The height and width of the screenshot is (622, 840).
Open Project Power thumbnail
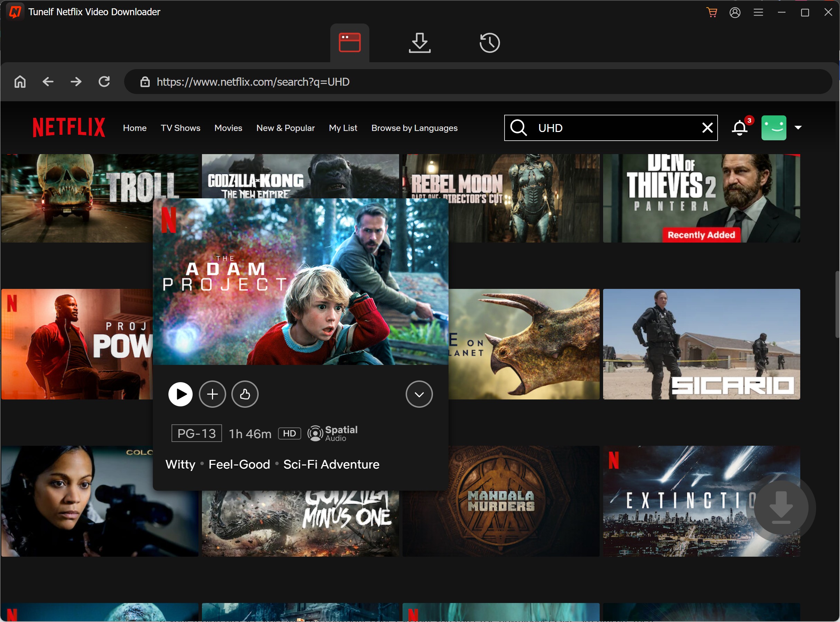click(77, 344)
